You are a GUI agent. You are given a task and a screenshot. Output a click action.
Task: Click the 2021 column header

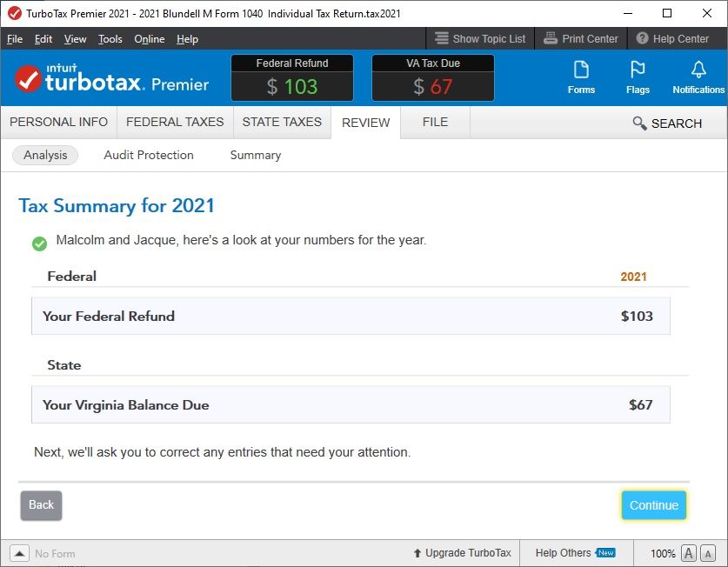coord(633,277)
